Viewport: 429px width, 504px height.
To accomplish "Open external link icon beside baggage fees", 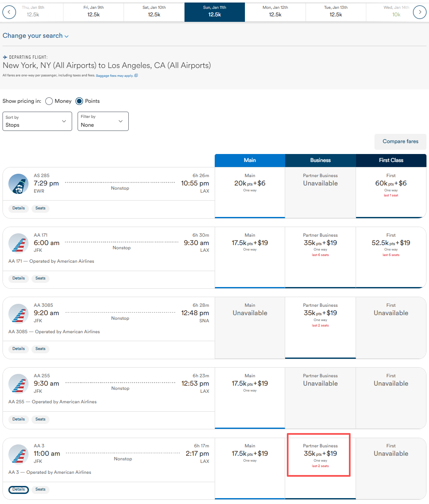I will pos(136,76).
